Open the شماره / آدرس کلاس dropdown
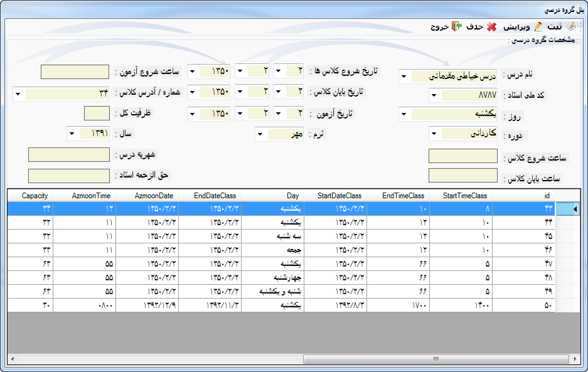Screen dimensions: 588x372 click(x=18, y=93)
